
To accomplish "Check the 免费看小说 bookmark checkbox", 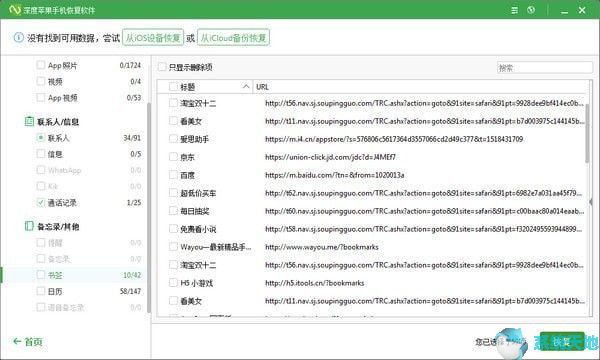I will tap(173, 229).
